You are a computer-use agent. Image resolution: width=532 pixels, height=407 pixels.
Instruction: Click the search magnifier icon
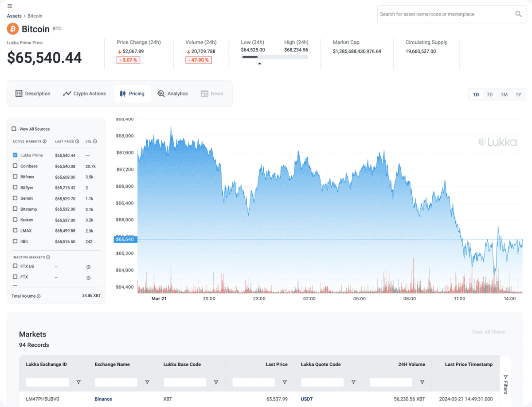point(518,14)
